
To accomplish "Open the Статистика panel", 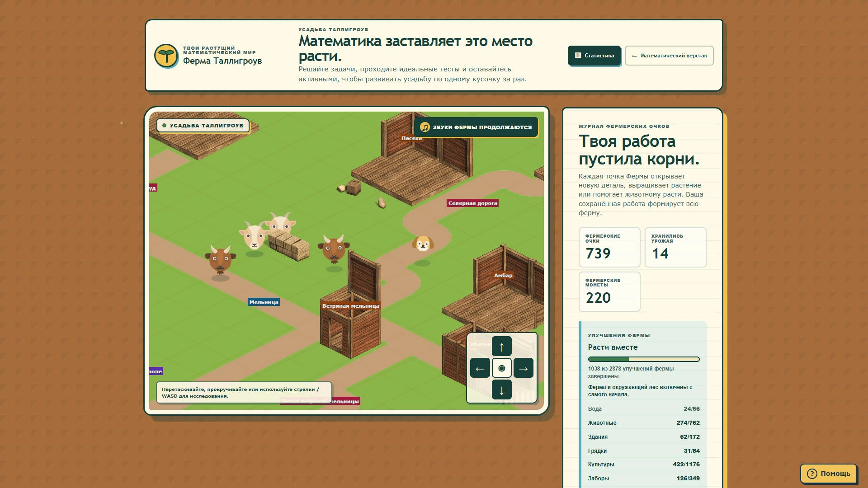I will point(594,56).
